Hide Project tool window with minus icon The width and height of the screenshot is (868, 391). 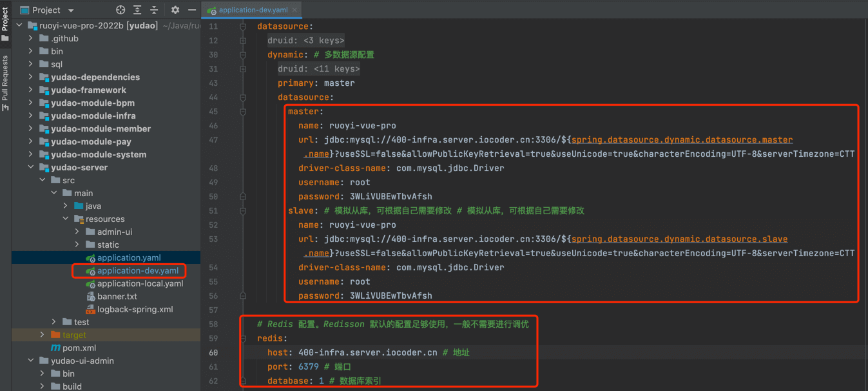click(191, 10)
